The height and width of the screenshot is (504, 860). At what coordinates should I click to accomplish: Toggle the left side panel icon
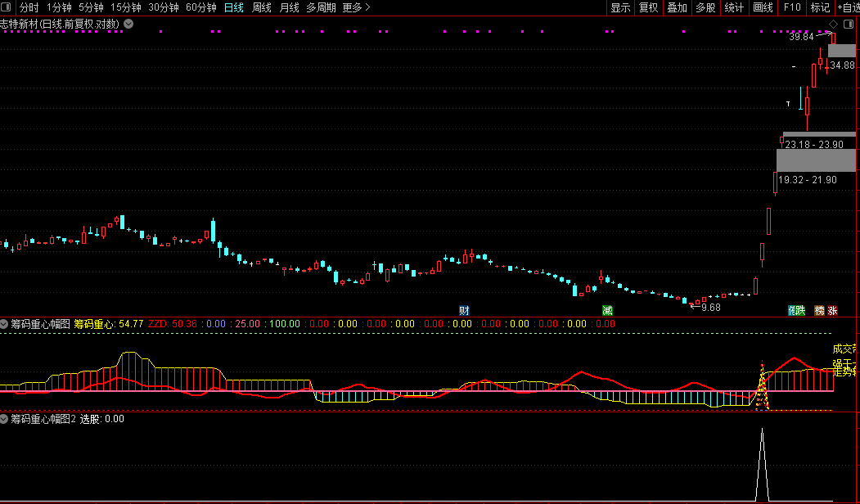[x=7, y=7]
